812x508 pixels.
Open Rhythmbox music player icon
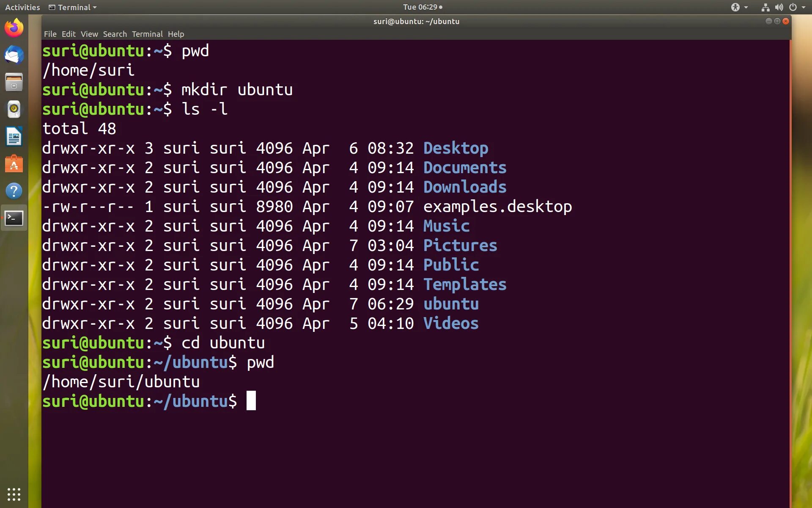click(x=14, y=109)
